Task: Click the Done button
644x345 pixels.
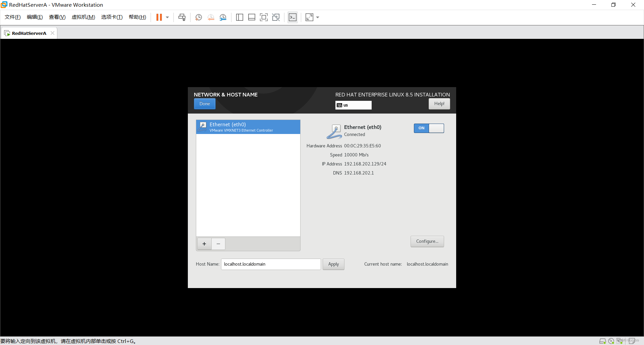Action: pos(205,104)
